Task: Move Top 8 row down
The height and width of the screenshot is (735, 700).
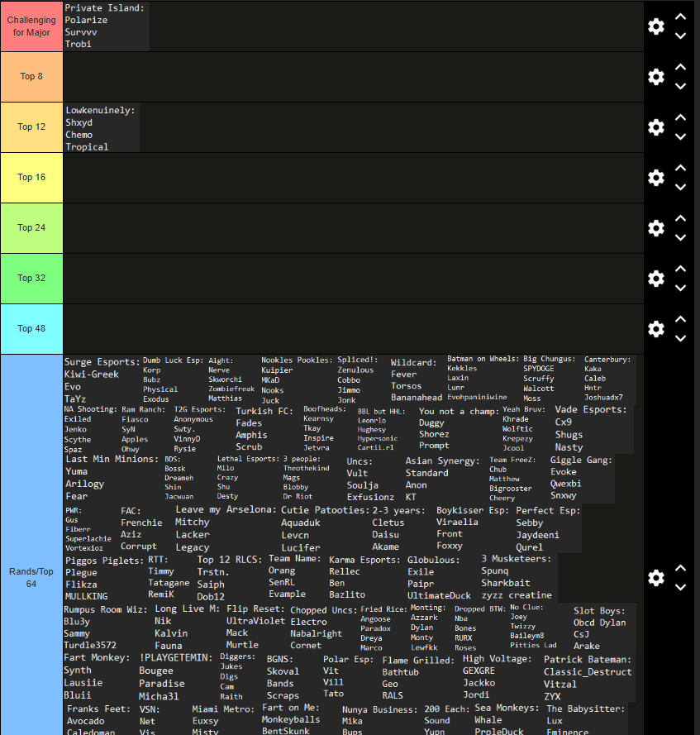Action: 680,86
